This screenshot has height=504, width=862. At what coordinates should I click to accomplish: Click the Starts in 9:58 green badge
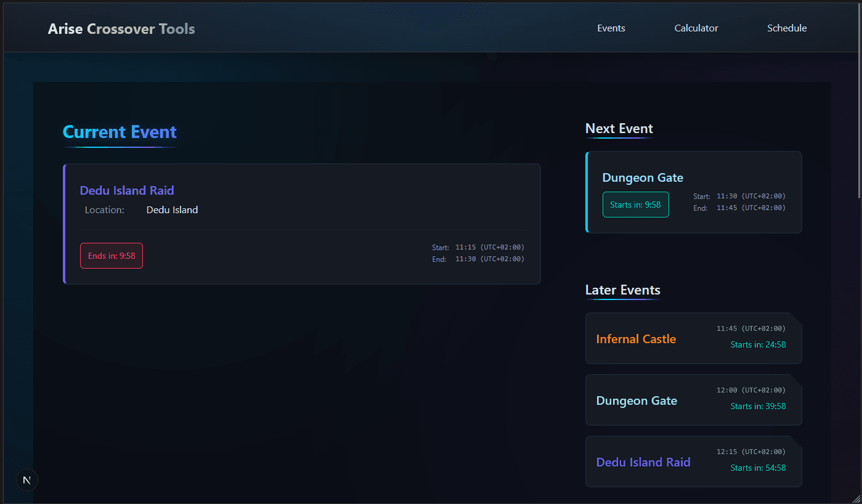pyautogui.click(x=635, y=205)
